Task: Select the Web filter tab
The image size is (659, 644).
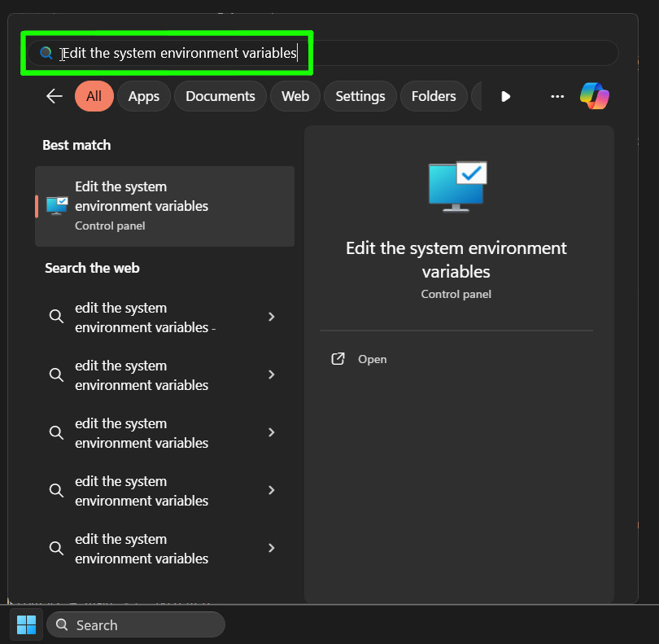Action: 295,96
